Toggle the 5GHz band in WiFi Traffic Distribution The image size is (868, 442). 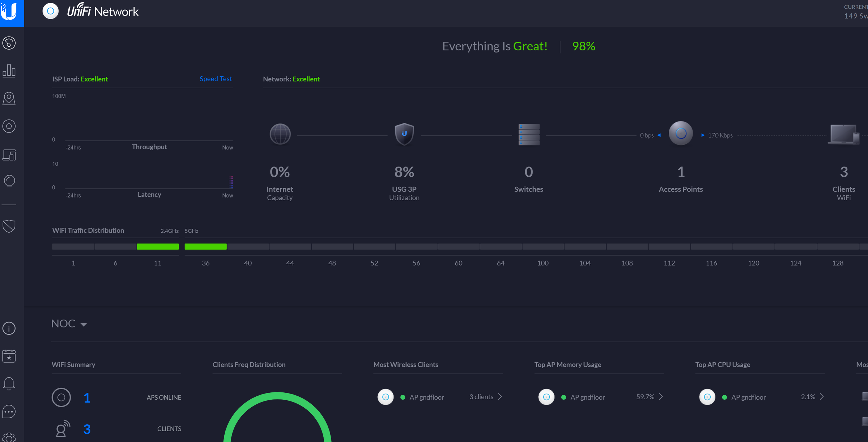[191, 231]
